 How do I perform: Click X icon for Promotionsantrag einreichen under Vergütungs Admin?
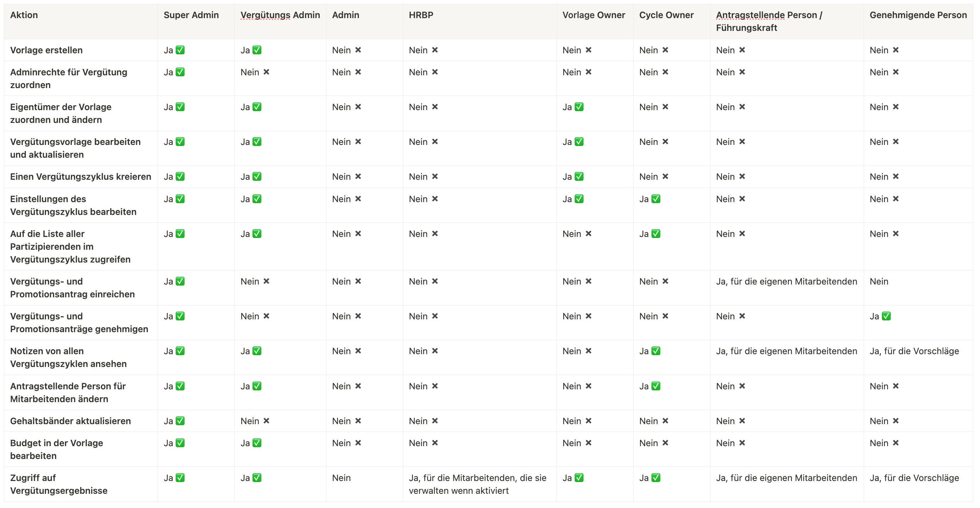266,281
